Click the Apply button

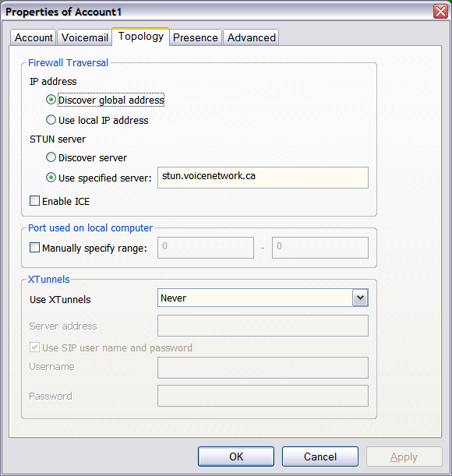coord(404,457)
